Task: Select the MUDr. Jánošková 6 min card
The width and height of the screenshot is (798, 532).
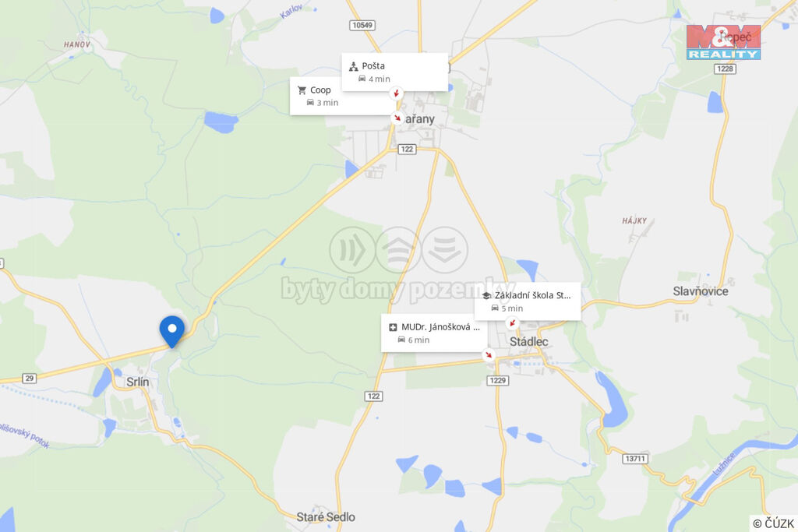Action: point(434,333)
